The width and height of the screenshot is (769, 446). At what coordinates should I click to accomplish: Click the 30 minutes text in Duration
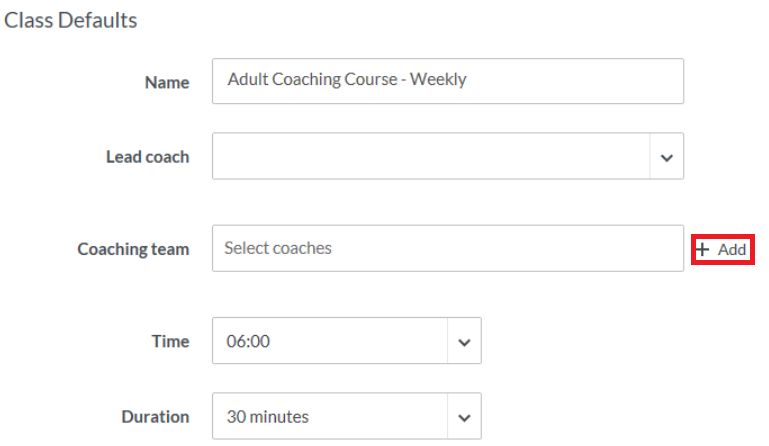click(x=268, y=417)
